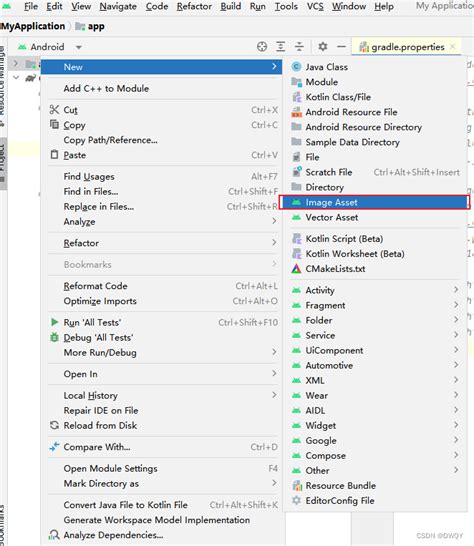Screen dimensions: 474x546
Task: Click the expand all icon in project toolbar
Action: [280, 47]
